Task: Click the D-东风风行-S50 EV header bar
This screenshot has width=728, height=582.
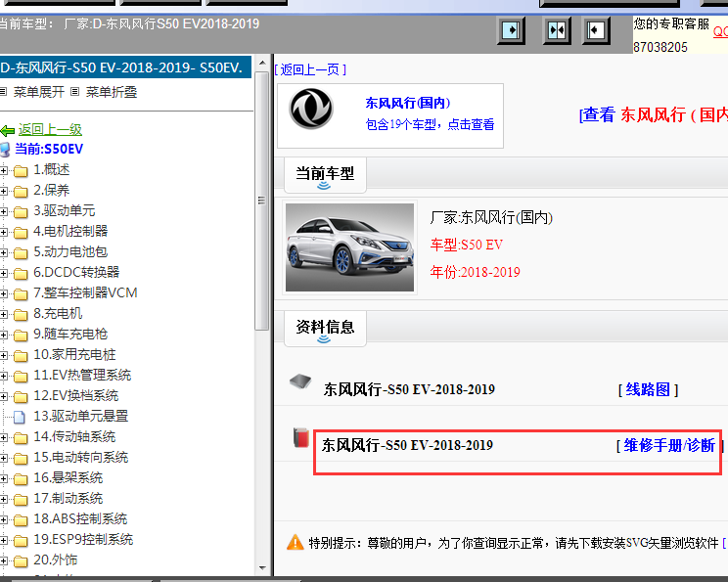Action: click(125, 67)
